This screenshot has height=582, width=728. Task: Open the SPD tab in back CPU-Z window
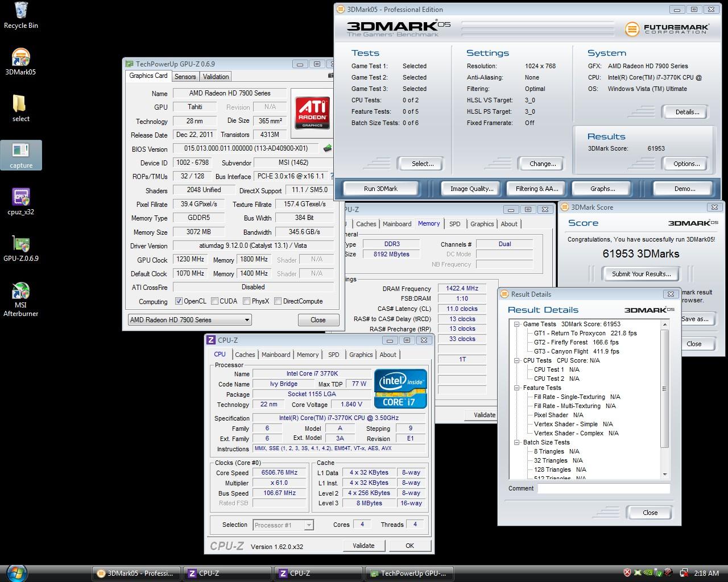click(455, 224)
